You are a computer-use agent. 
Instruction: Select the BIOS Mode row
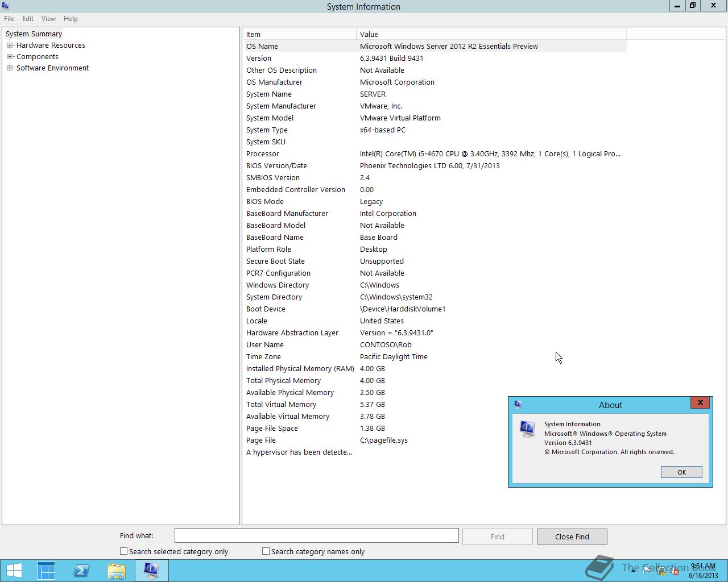pos(435,201)
